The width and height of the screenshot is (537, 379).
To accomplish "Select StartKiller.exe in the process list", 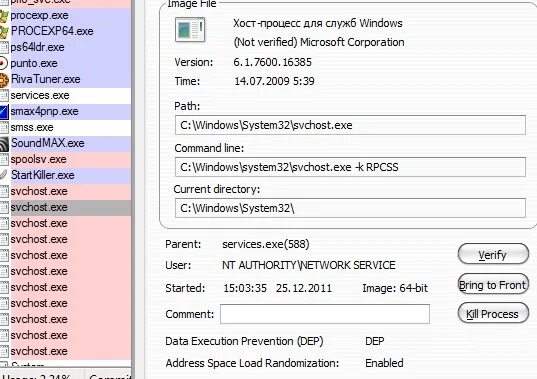I will [65, 175].
